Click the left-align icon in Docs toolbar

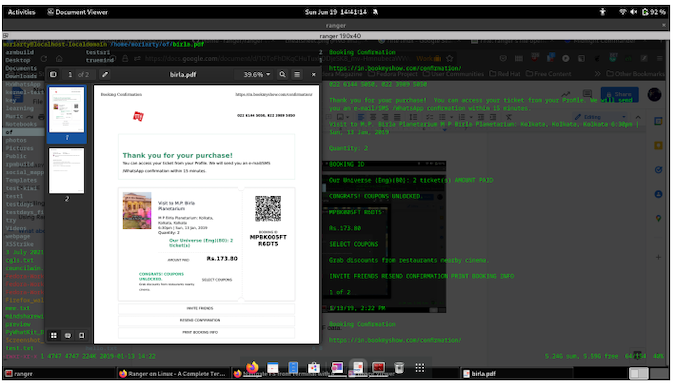[361, 117]
